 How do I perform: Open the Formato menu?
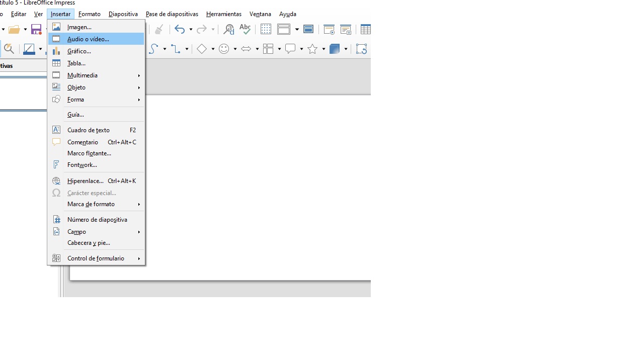90,14
